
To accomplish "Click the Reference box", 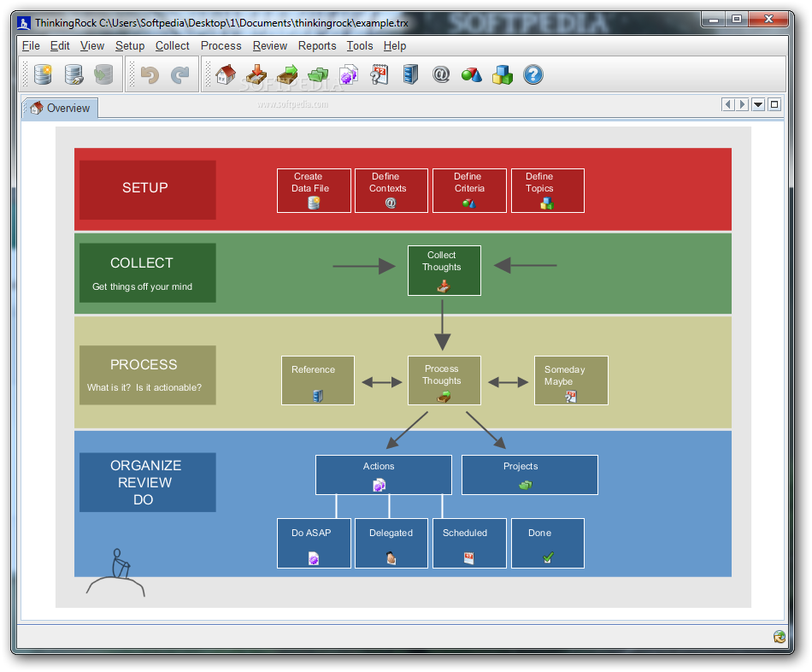I will (318, 380).
